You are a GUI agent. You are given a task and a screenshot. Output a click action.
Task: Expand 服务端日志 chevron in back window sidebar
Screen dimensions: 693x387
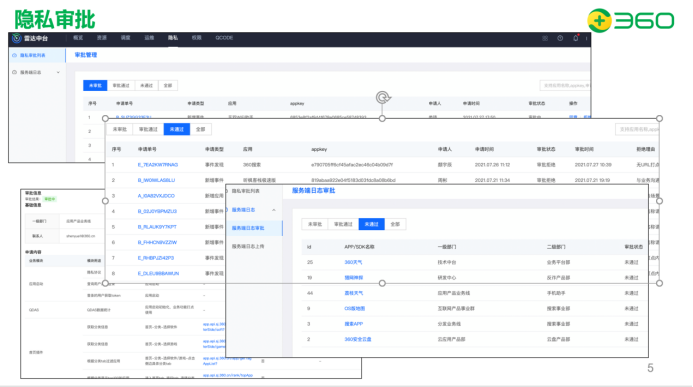click(58, 72)
